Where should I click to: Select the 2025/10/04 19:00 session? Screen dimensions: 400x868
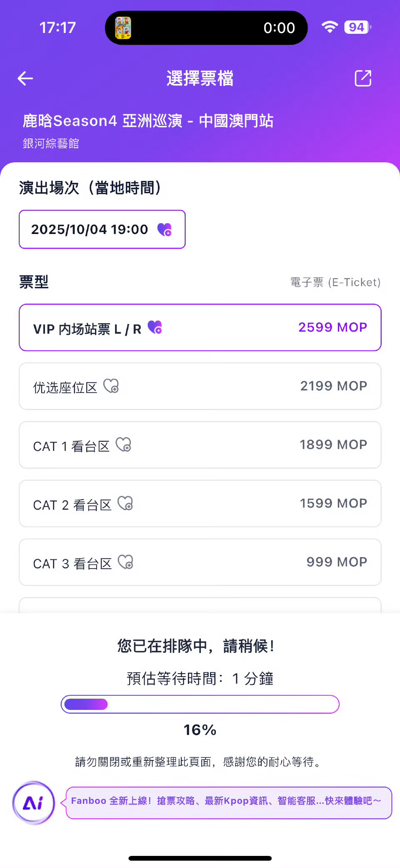coord(102,229)
